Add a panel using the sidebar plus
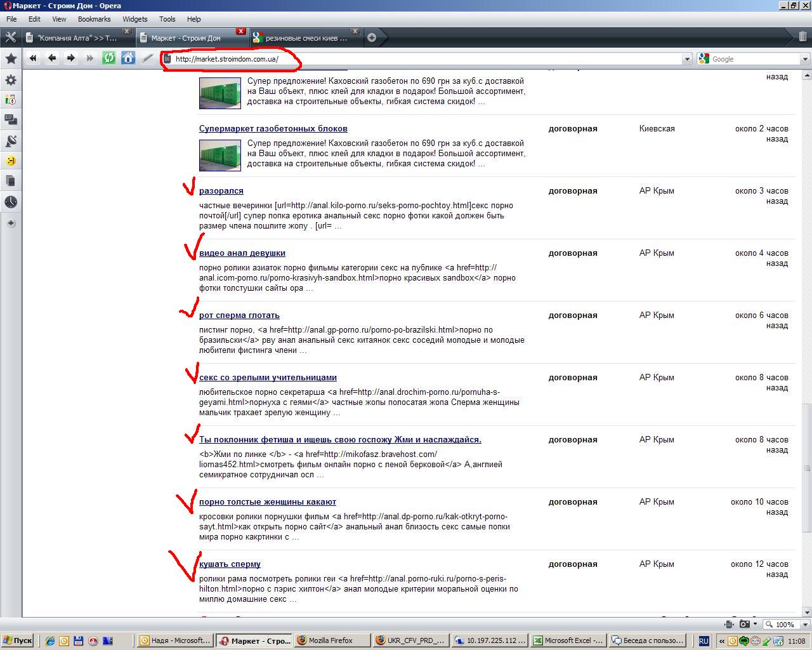Image resolution: width=812 pixels, height=650 pixels. [11, 223]
